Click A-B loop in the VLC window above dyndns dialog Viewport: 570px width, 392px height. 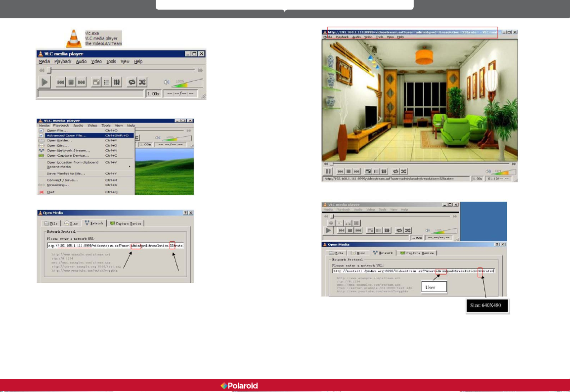(x=348, y=223)
